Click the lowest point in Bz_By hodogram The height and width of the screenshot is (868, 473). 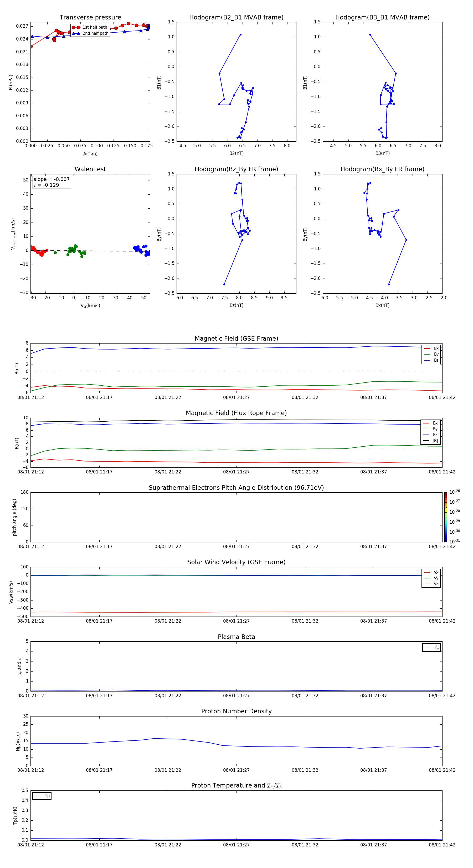224,284
